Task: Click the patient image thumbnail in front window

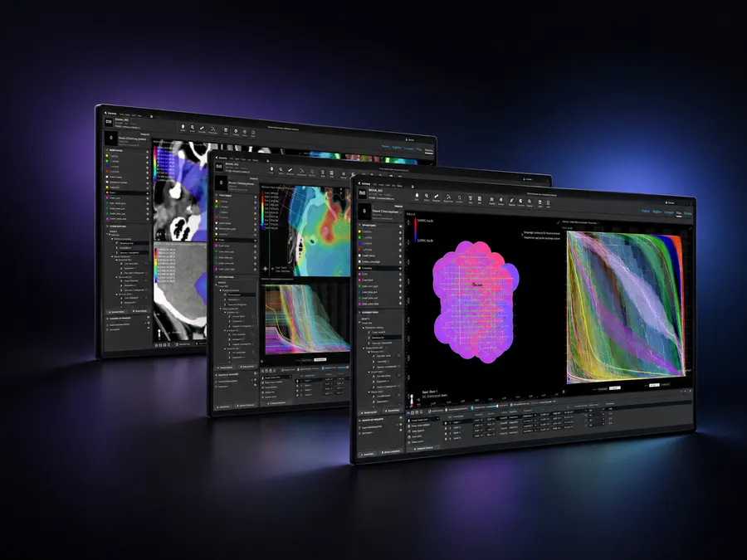Action: pyautogui.click(x=364, y=211)
